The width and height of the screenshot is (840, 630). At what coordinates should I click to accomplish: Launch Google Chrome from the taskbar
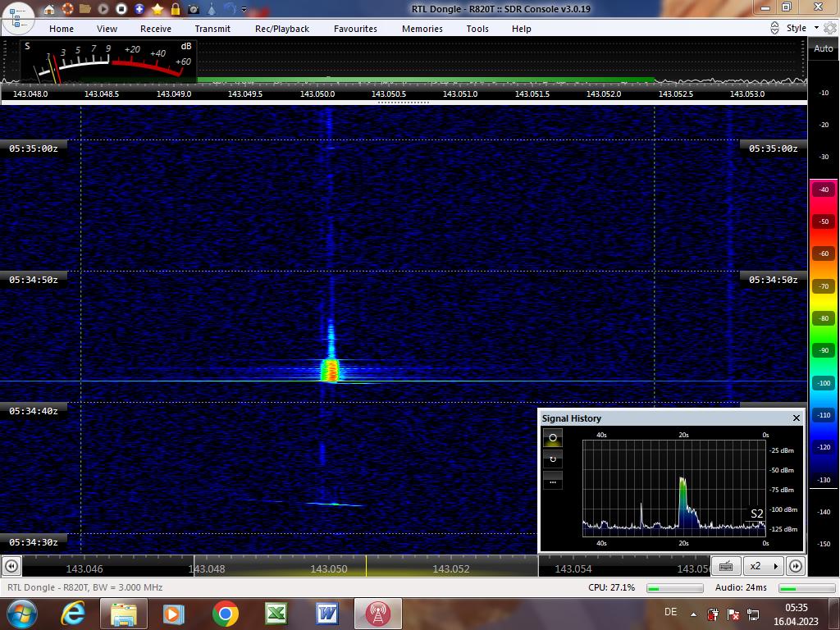(225, 614)
